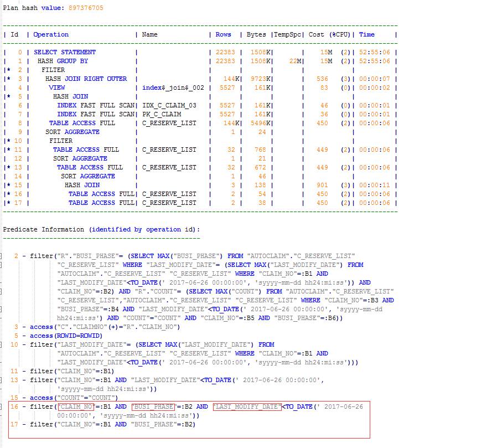Click the Id number '13' in plan table
Viewport: 492px width, 448px height.
[18, 167]
